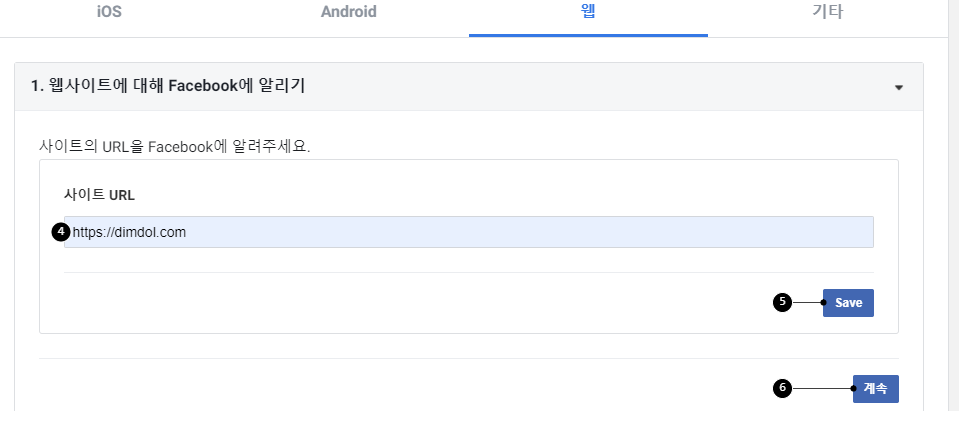This screenshot has width=979, height=431.
Task: Focus the 사이트 URL input field
Action: (x=468, y=232)
